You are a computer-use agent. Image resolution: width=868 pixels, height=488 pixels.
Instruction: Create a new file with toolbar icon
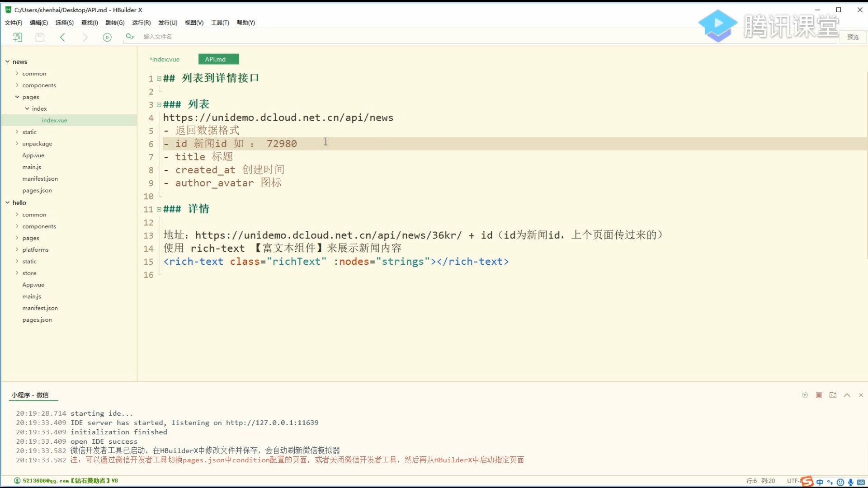click(18, 37)
